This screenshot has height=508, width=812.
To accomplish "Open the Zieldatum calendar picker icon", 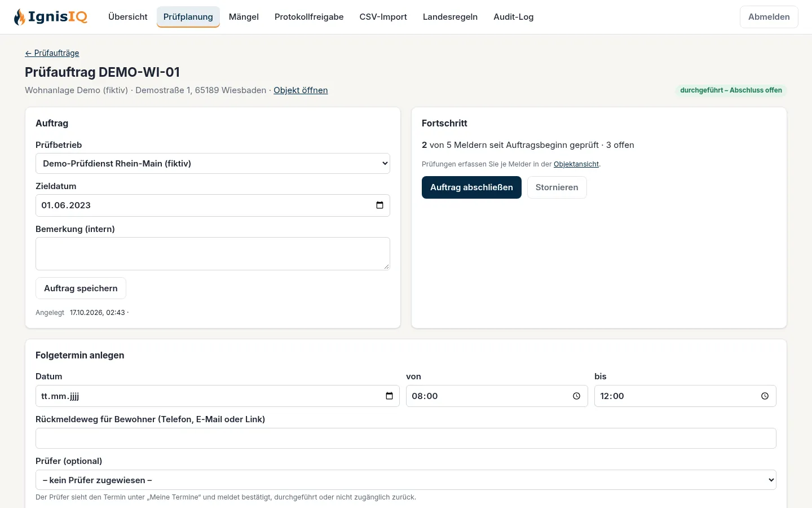I will pyautogui.click(x=379, y=205).
